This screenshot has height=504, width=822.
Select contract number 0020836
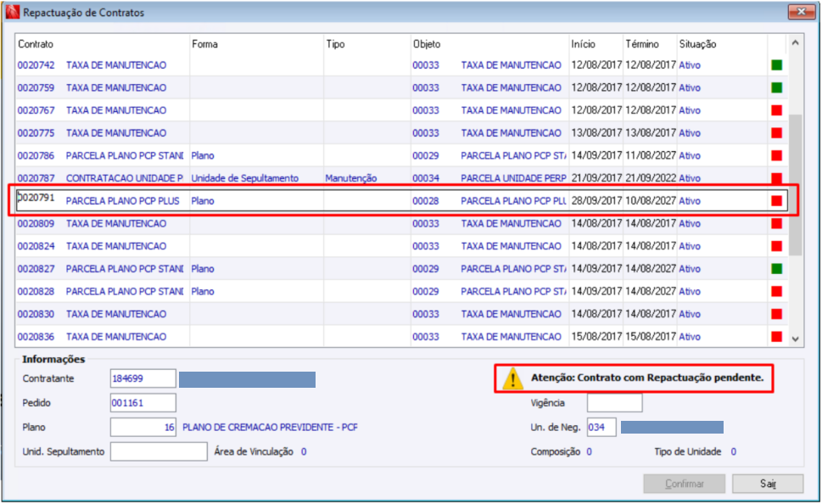(36, 336)
